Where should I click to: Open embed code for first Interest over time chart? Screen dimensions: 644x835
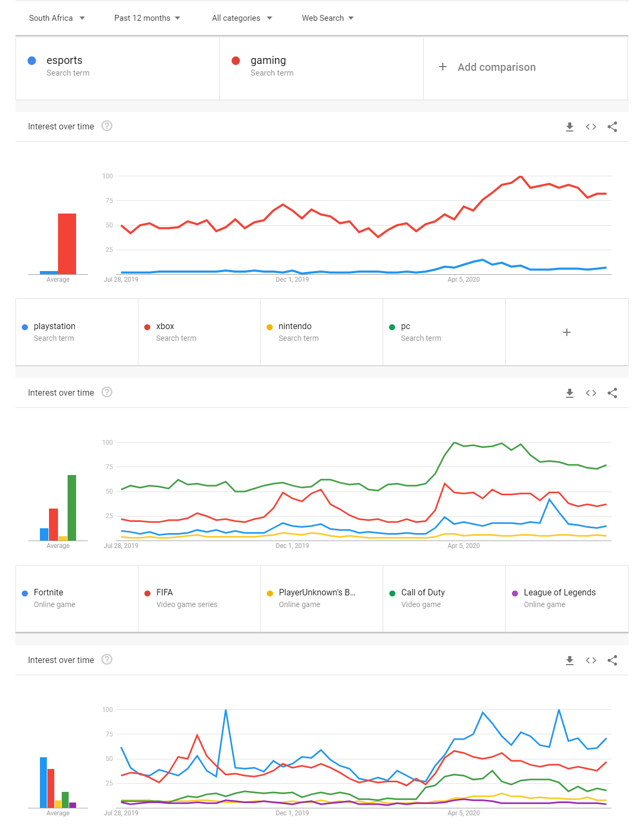(591, 127)
